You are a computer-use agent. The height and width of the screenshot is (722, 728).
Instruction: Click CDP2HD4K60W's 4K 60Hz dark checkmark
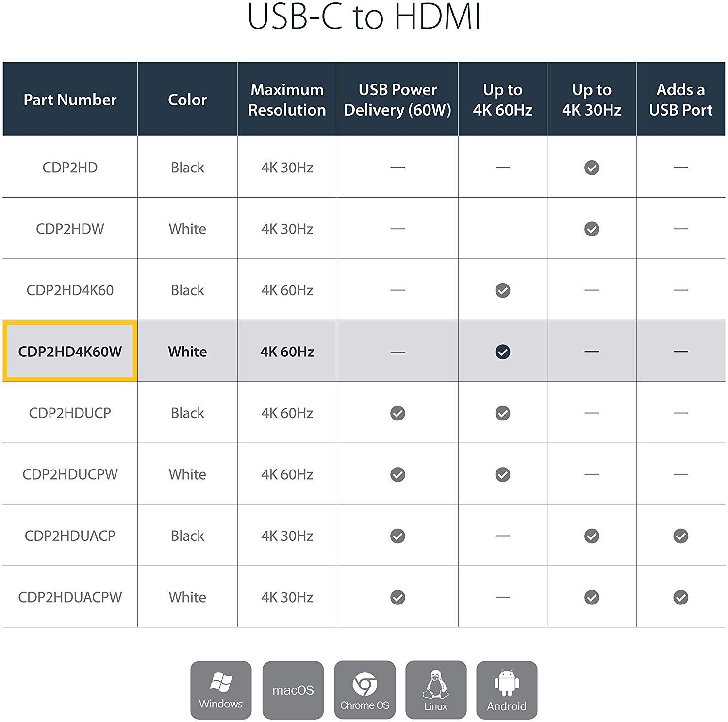503,352
